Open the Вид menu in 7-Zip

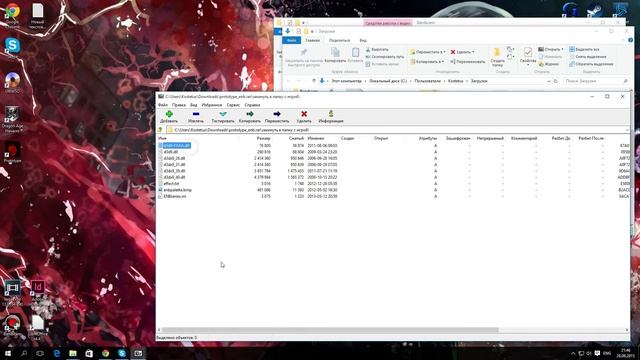pyautogui.click(x=193, y=105)
